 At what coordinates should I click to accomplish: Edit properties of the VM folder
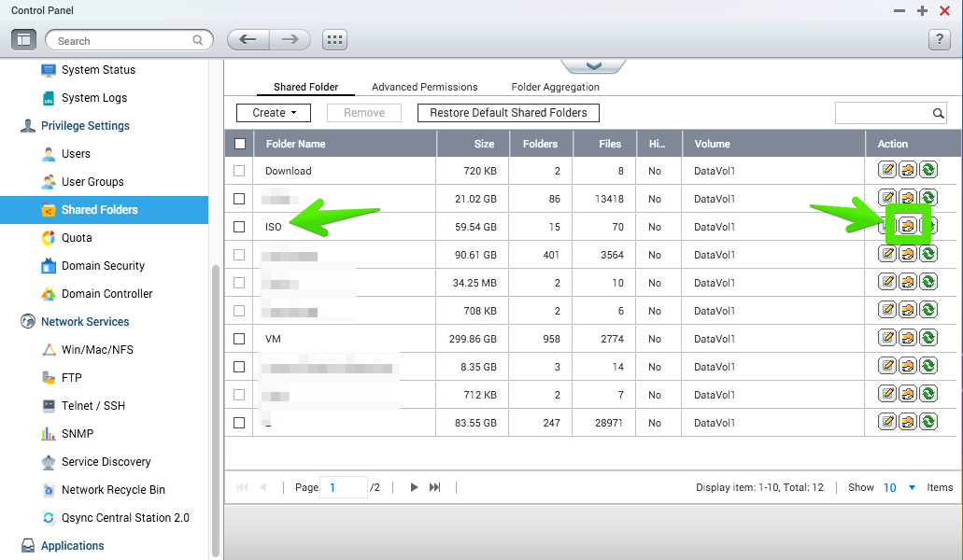[886, 337]
